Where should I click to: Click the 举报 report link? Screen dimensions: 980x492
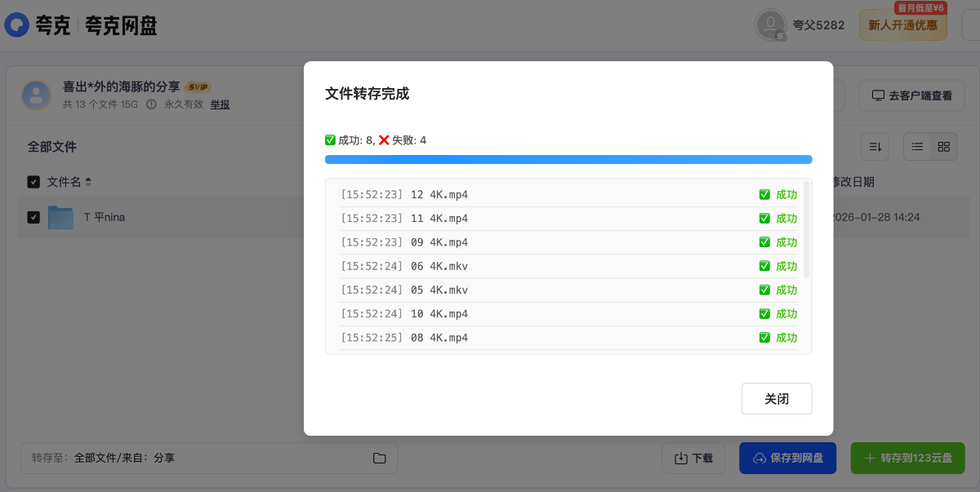coord(220,104)
